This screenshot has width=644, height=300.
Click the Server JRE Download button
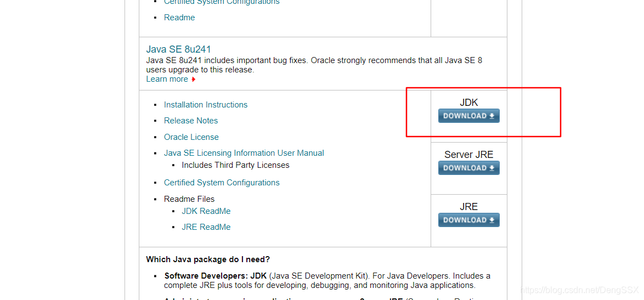468,168
